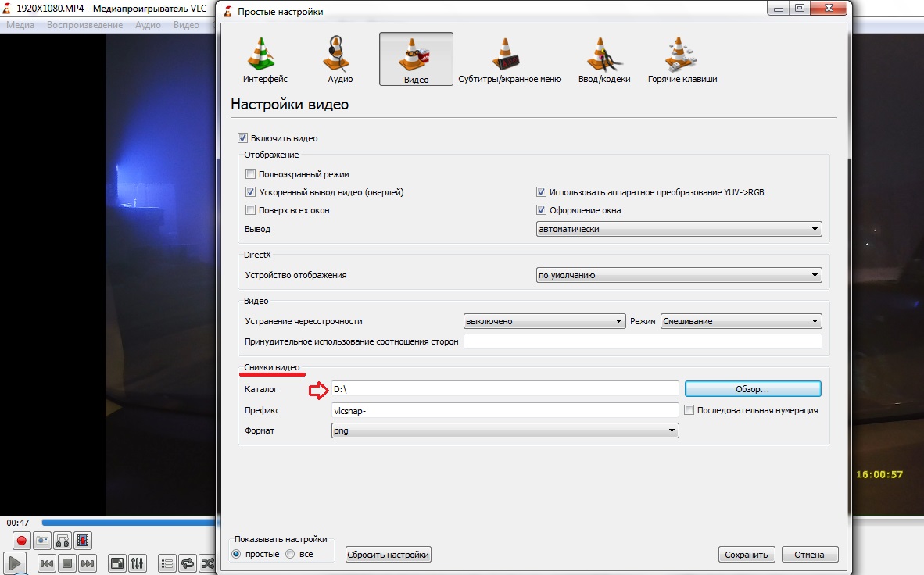Screen dimensions: 924x575
Task: Expand the Формат dropdown showing png
Action: (505, 430)
